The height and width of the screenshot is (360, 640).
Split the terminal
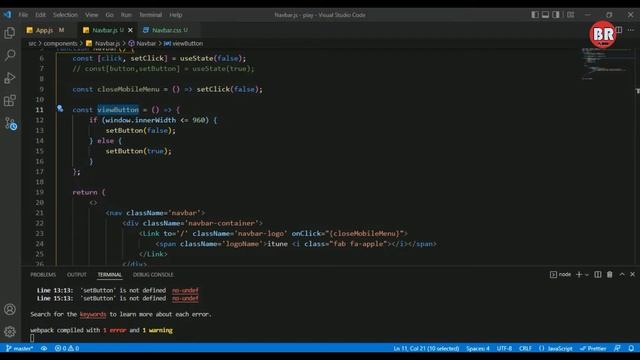pyautogui.click(x=598, y=274)
